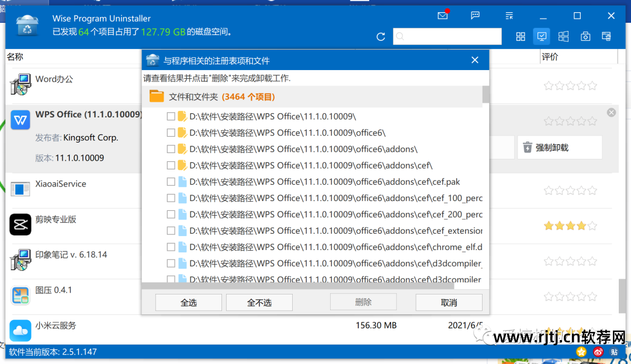The image size is (631, 364).
Task: Click 取消 to cancel the uninstall dialog
Action: tap(449, 302)
